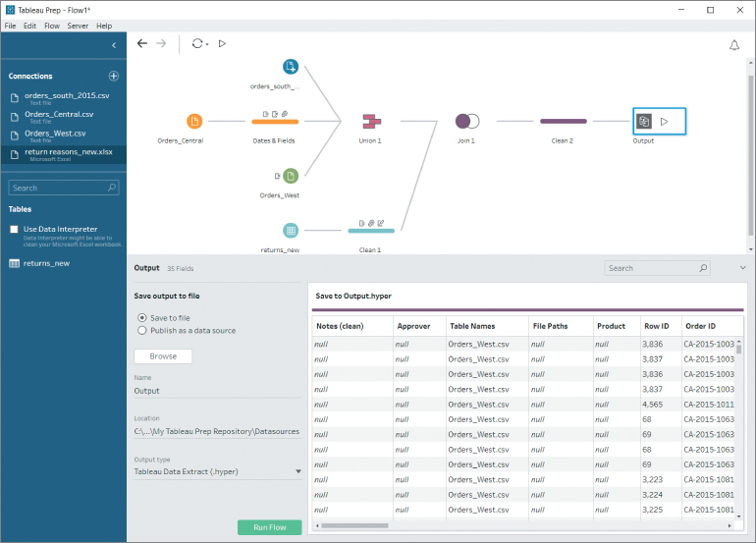756x543 pixels.
Task: Collapse the Connections pane with the chevron
Action: [x=114, y=45]
